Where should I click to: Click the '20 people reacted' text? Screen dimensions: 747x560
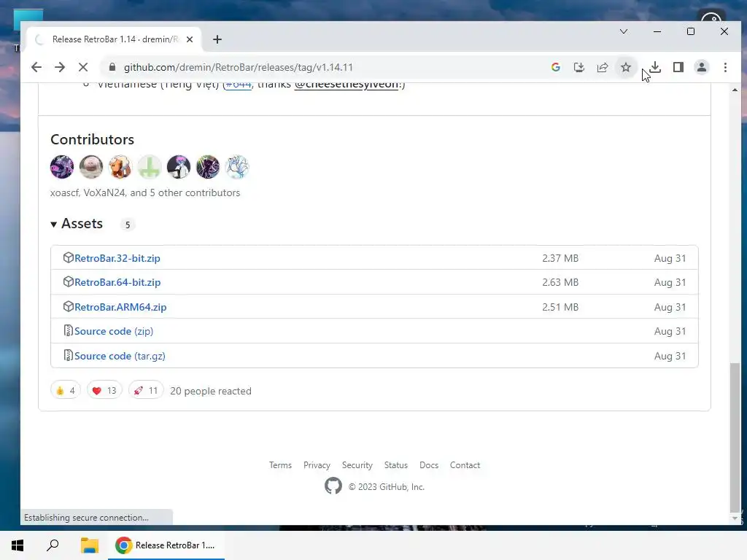click(x=211, y=391)
